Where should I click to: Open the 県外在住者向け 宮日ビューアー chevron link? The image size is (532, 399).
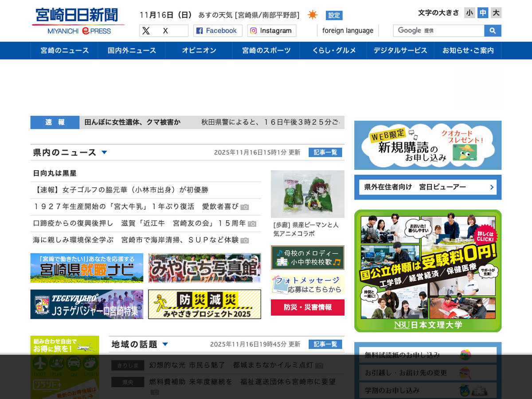[x=492, y=187]
